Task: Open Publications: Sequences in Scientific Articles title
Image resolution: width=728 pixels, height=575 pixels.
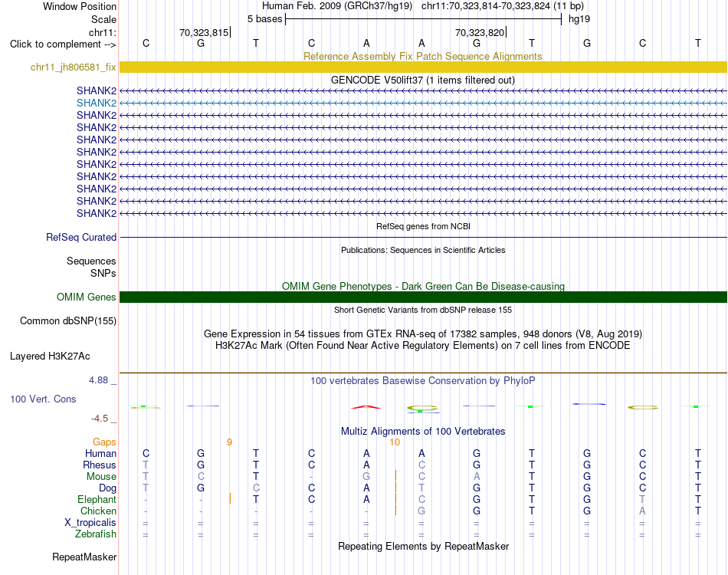Action: (x=423, y=250)
